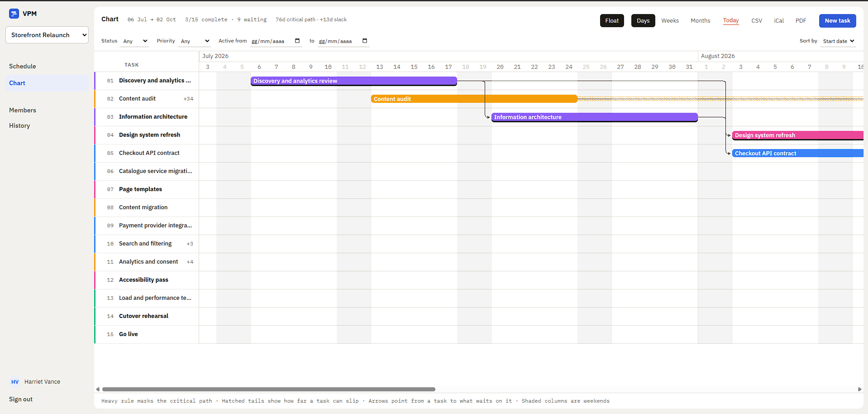Export the chart as iCal
Image resolution: width=868 pixels, height=414 pixels.
tap(779, 21)
